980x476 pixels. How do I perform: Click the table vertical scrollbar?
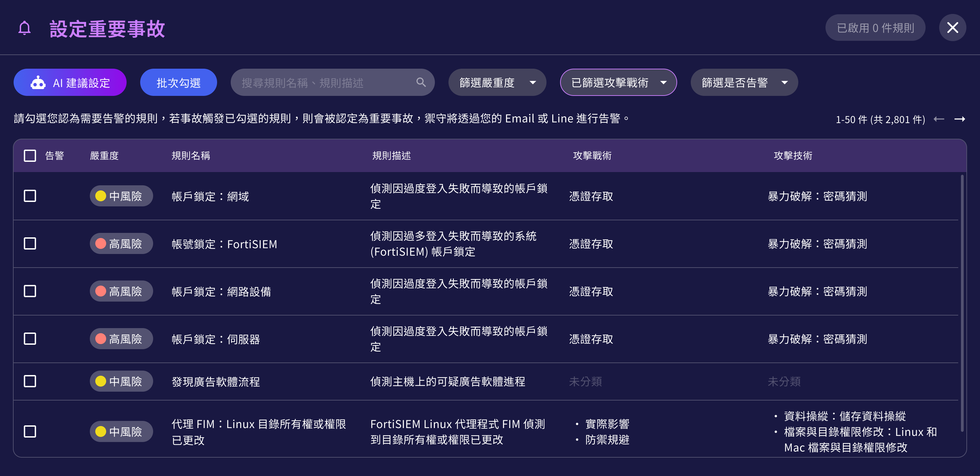click(962, 303)
